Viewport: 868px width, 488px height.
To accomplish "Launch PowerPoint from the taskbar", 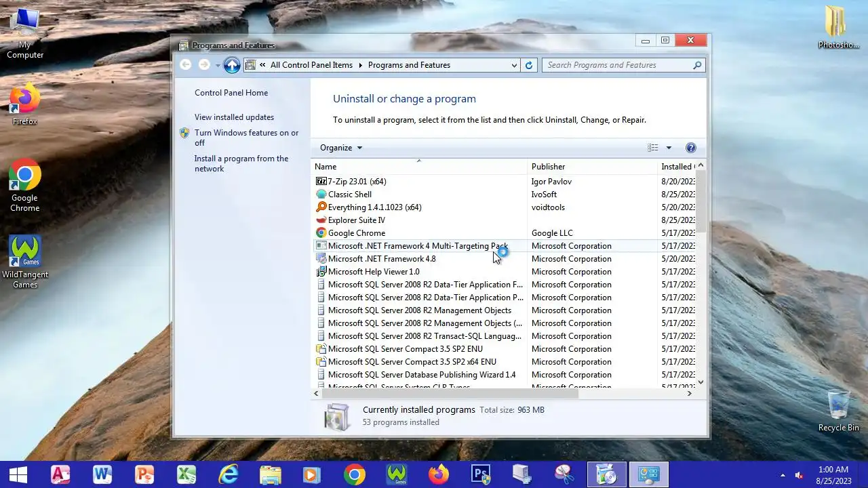I will [x=144, y=474].
